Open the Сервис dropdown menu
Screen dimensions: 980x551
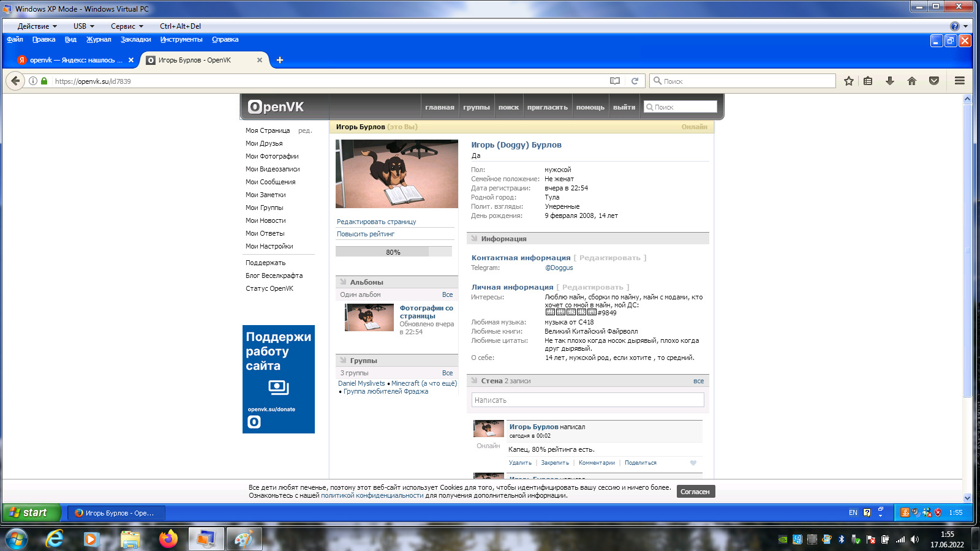click(x=127, y=26)
